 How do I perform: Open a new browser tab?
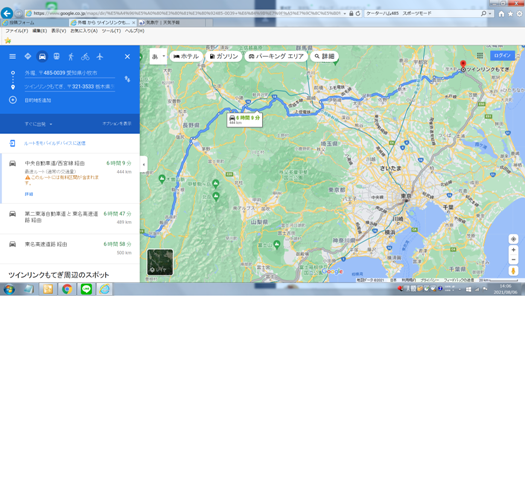pos(209,22)
